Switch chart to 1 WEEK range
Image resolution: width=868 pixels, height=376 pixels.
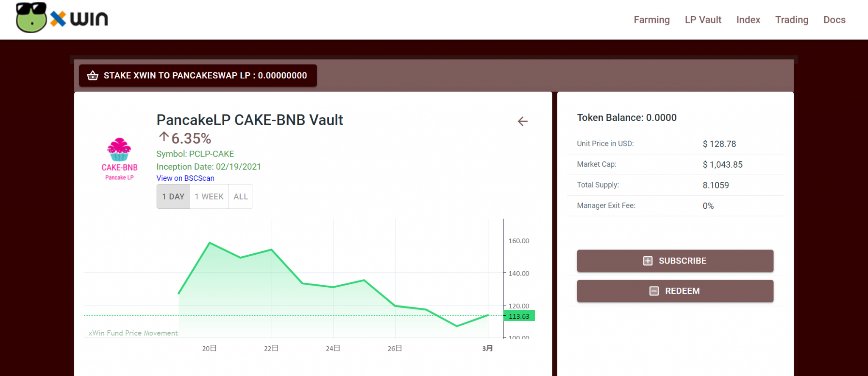pyautogui.click(x=209, y=196)
